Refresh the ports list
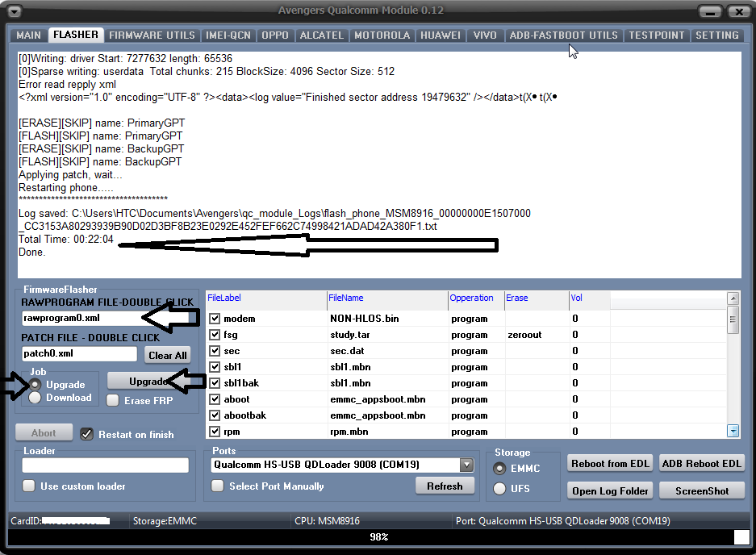 445,486
